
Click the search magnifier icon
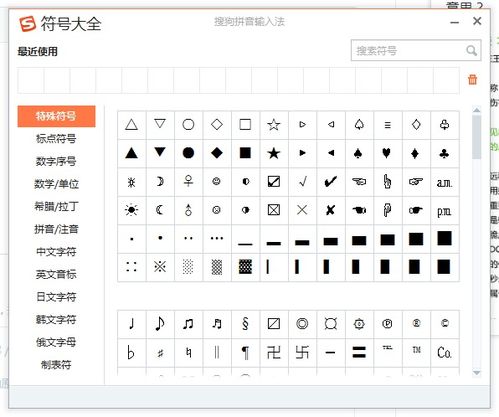471,51
